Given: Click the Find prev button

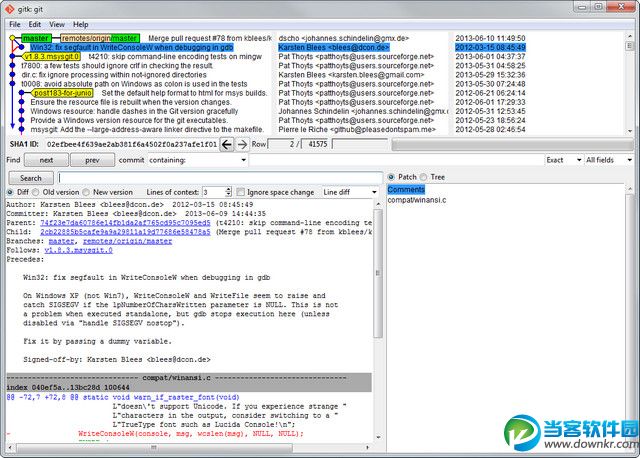Looking at the screenshot, I should [x=92, y=160].
